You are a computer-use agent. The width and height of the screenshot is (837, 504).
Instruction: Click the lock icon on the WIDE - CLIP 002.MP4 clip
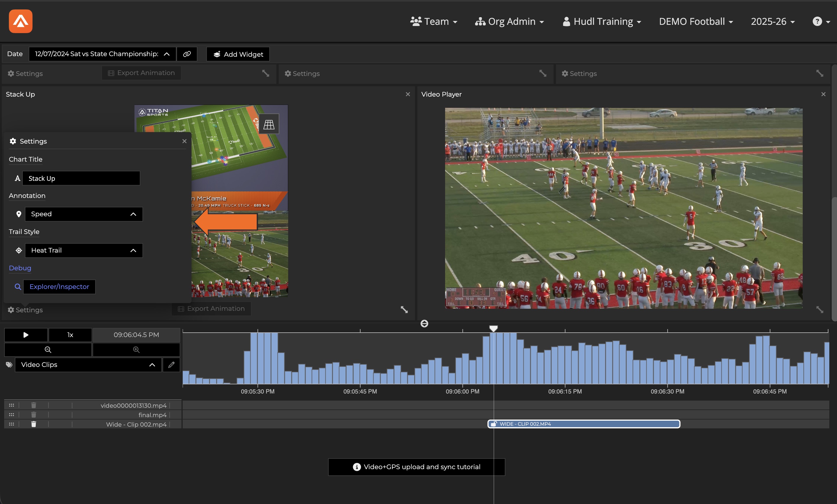(x=494, y=424)
